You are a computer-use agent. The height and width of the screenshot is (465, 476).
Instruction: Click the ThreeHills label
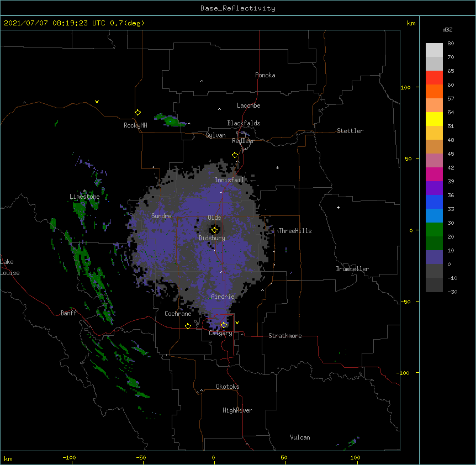coord(295,231)
